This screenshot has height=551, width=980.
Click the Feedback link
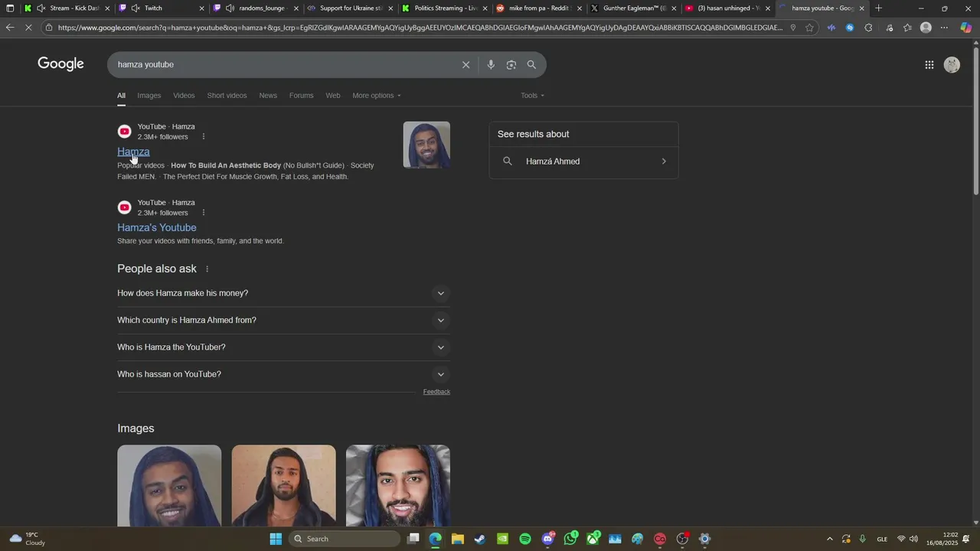(x=436, y=392)
